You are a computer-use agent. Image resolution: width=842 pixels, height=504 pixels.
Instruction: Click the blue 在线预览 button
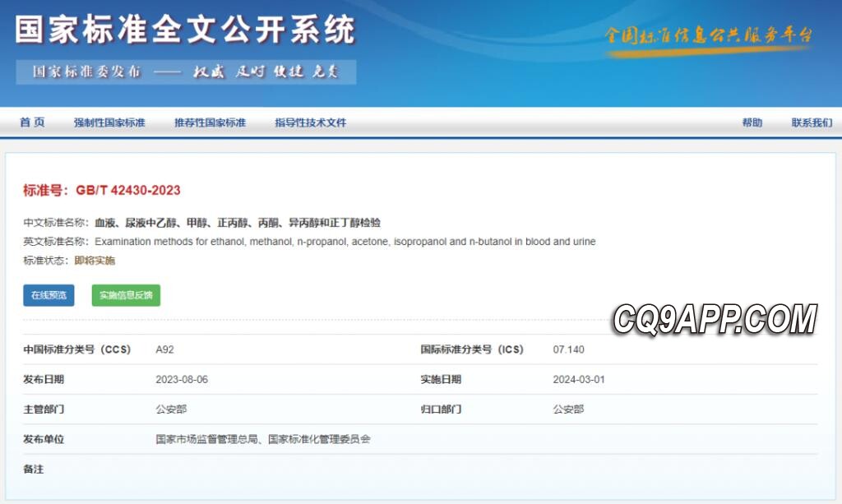[49, 295]
